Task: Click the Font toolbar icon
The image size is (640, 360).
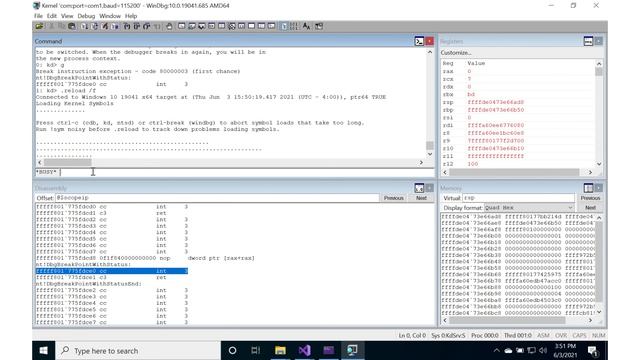Action: 307,27
